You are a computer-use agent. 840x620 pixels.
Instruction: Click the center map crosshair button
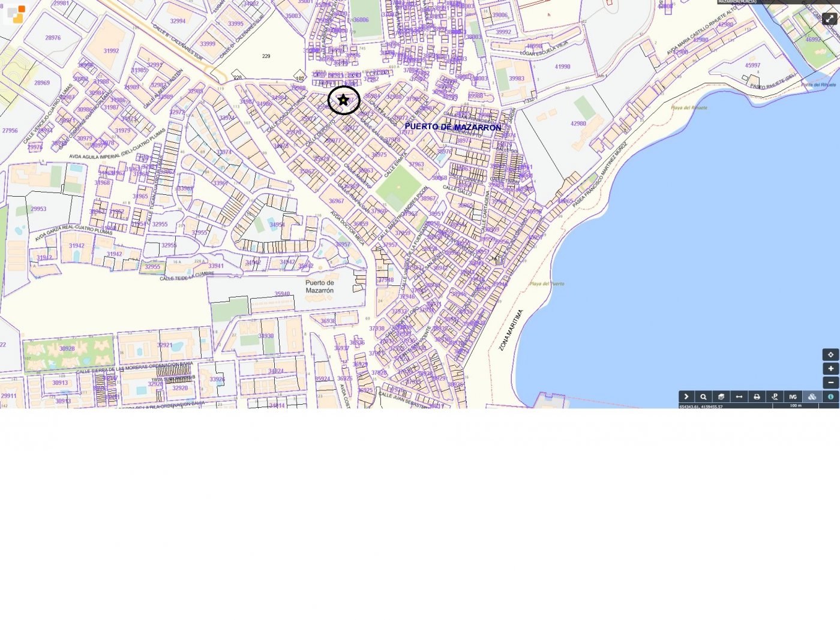[830, 354]
